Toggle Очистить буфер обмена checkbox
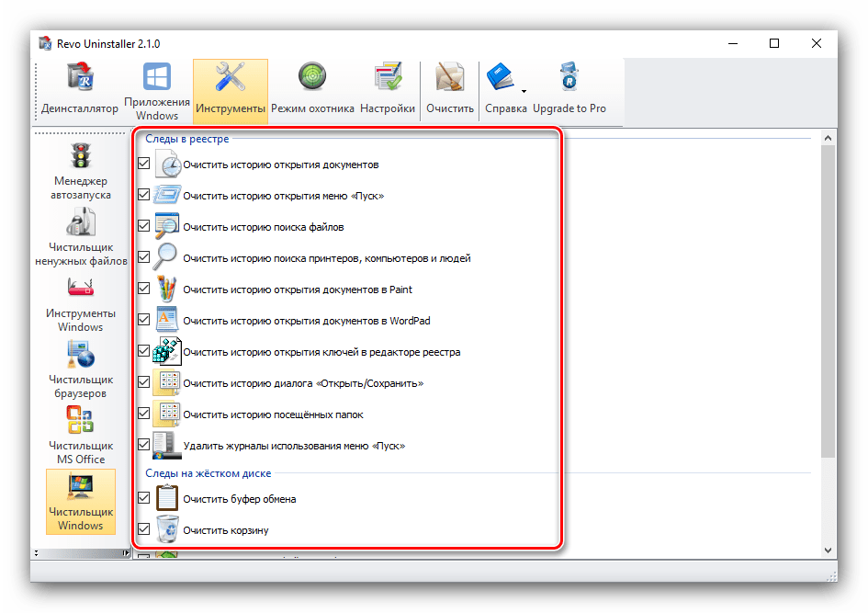Screen dimensions: 868x613 click(x=143, y=498)
